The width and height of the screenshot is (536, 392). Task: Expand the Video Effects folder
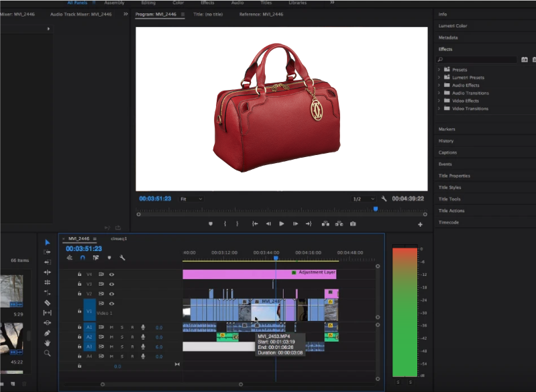439,101
